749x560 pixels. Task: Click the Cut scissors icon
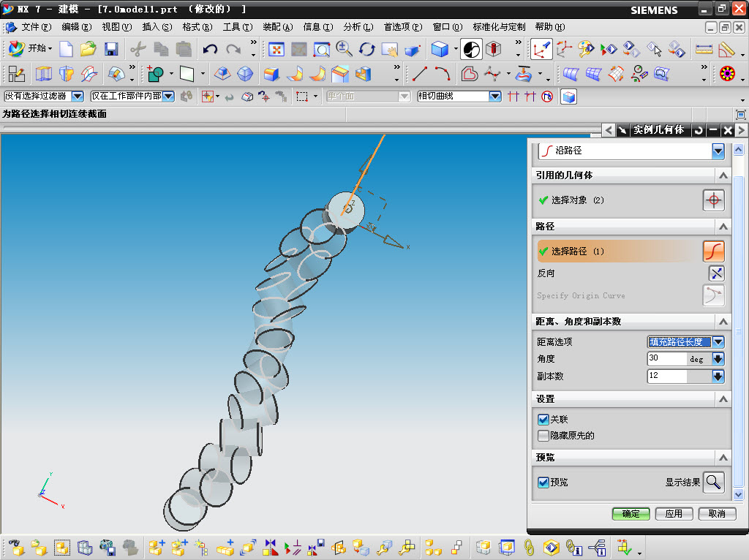138,49
